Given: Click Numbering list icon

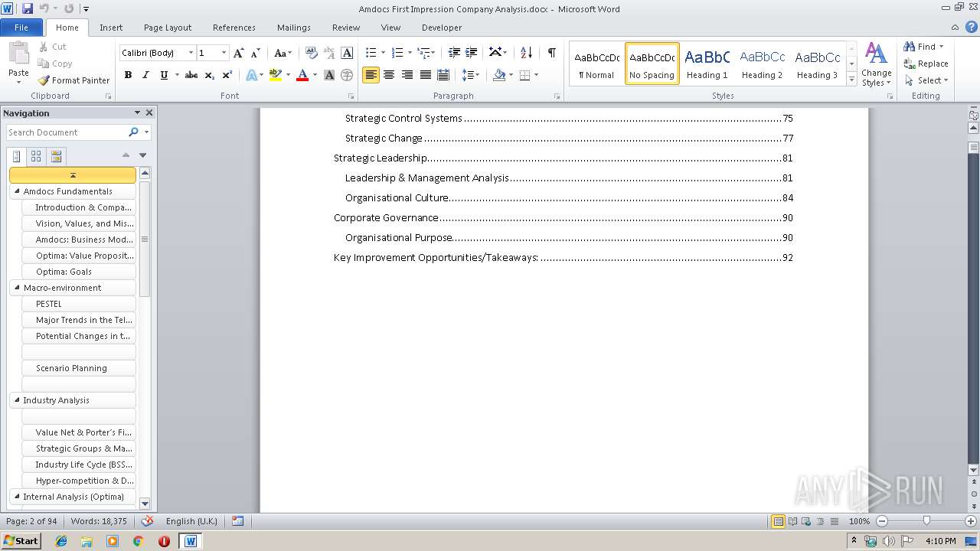Looking at the screenshot, I should pyautogui.click(x=397, y=53).
